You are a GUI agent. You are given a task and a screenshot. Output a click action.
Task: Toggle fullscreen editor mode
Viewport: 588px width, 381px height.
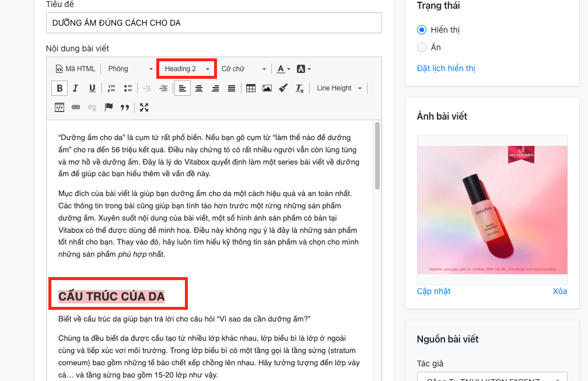click(144, 107)
